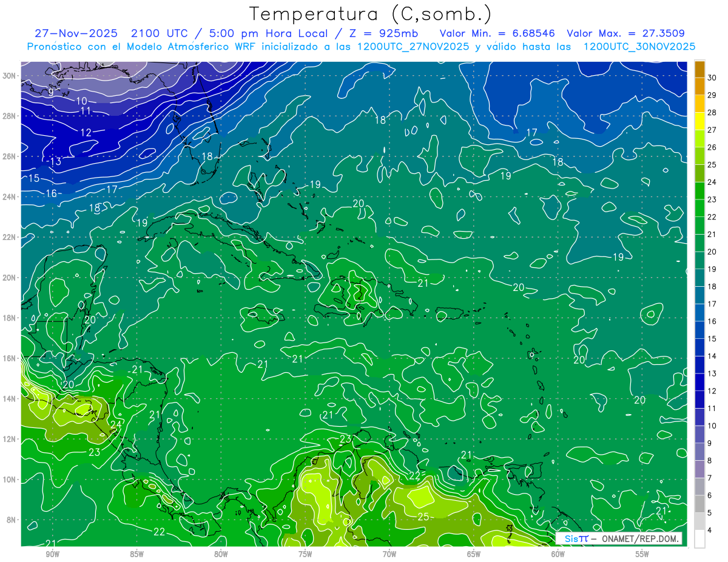Click the '65W' longitude label
This screenshot has width=728, height=562.
474,554
